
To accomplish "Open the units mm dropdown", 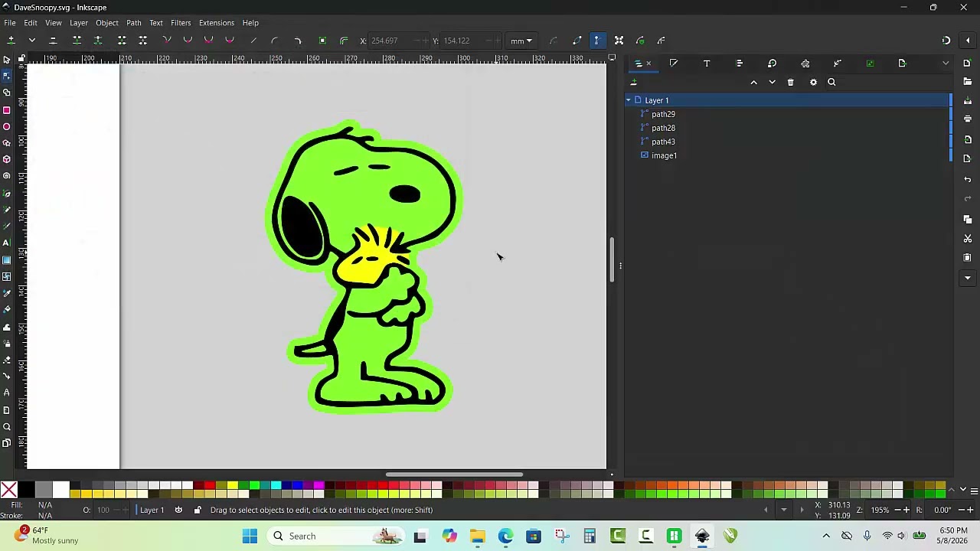I will coord(521,41).
